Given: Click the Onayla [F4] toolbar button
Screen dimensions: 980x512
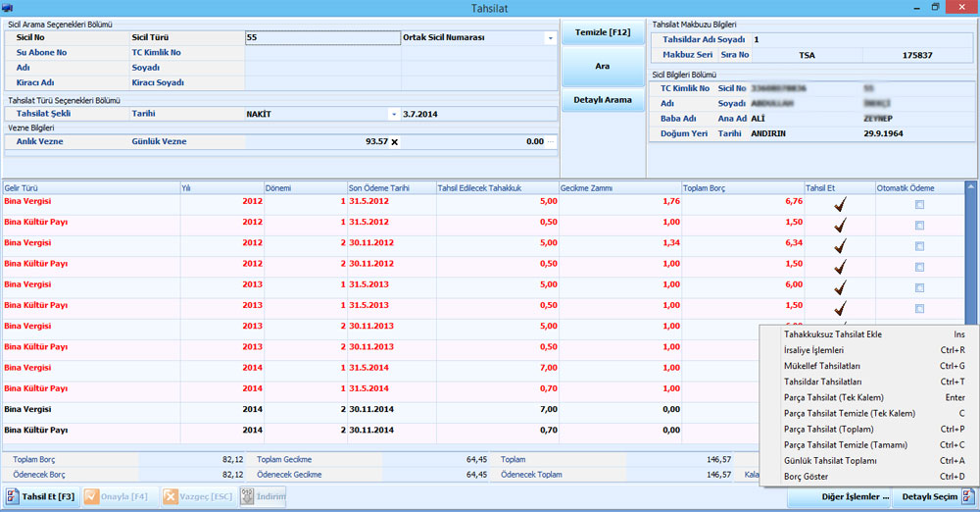Looking at the screenshot, I should (x=120, y=497).
